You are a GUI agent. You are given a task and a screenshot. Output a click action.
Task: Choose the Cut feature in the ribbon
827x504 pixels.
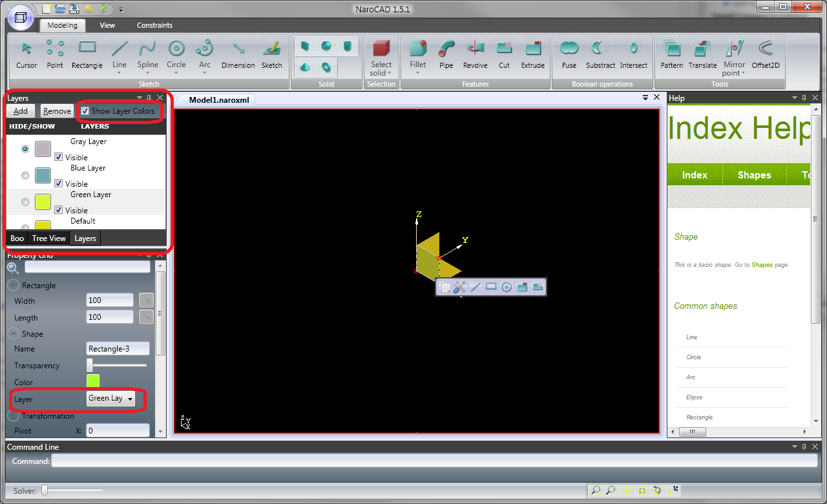504,54
